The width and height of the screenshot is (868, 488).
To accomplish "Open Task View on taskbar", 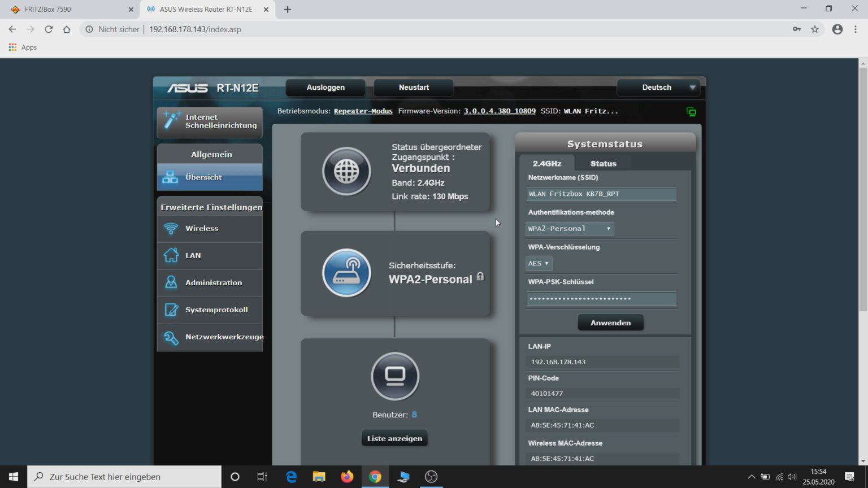I will tap(262, 477).
